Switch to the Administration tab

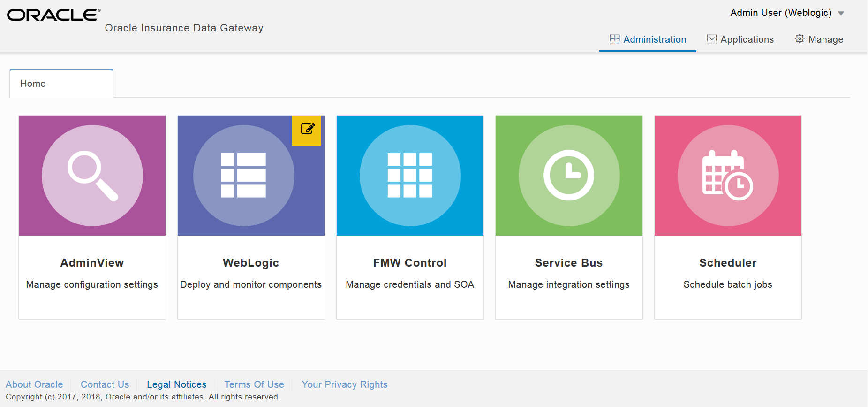coord(648,39)
